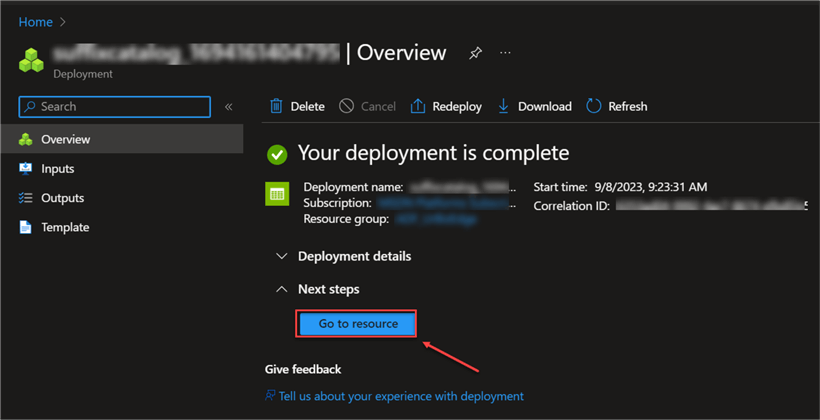Pin the deployment overview page
The height and width of the screenshot is (420, 820).
pyautogui.click(x=475, y=53)
